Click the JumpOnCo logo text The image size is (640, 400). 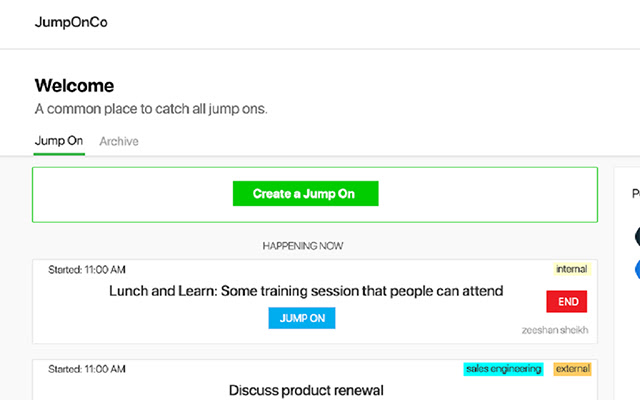tap(70, 23)
